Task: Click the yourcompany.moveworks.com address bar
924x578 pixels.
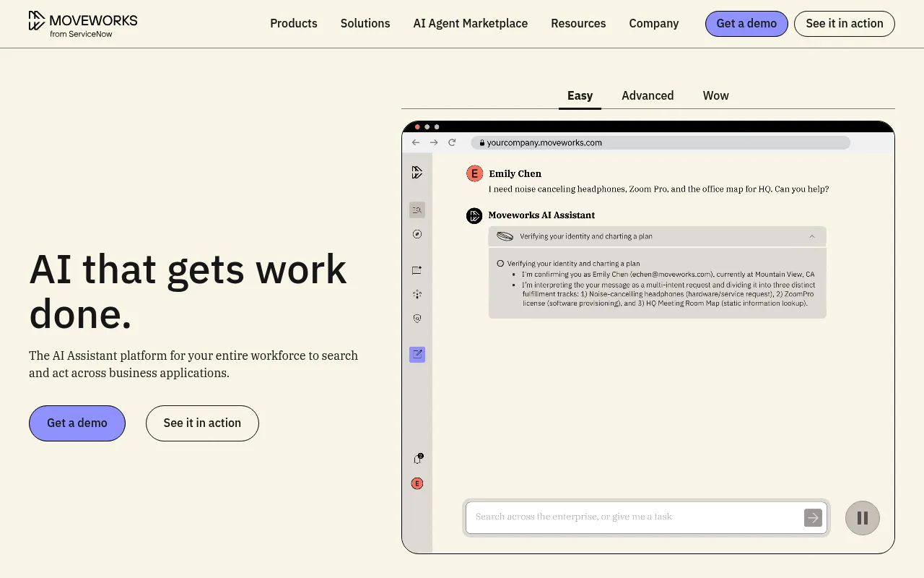Action: coord(661,143)
